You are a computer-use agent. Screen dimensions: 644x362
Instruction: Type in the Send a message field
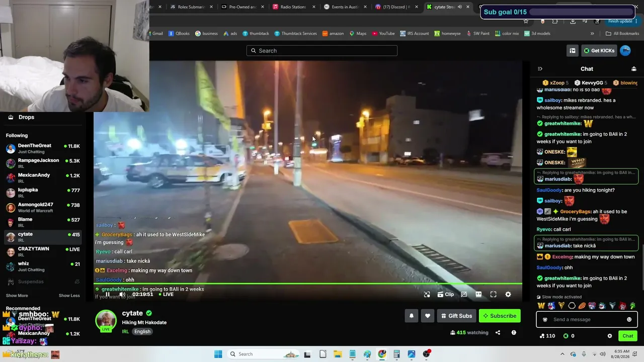click(587, 319)
